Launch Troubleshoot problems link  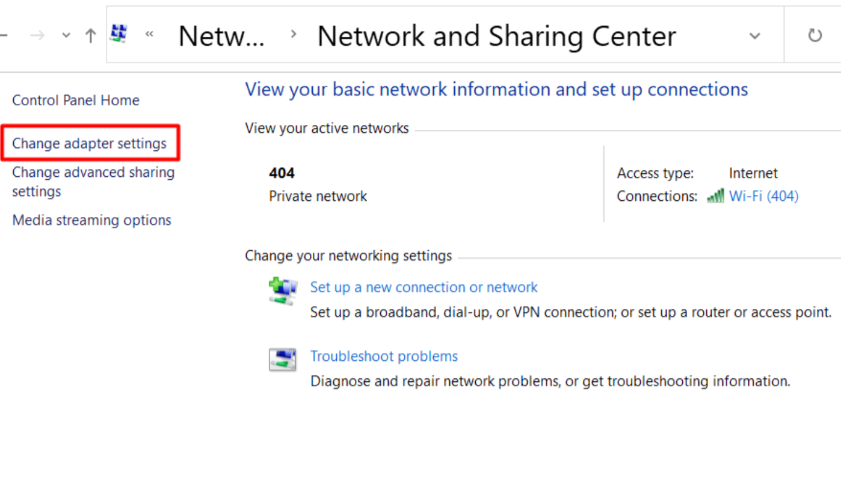tap(384, 356)
